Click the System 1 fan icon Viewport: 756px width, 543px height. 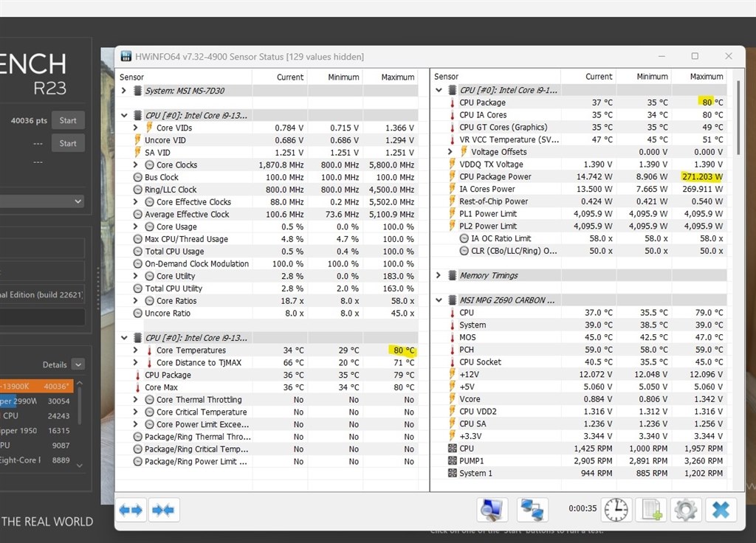click(453, 473)
